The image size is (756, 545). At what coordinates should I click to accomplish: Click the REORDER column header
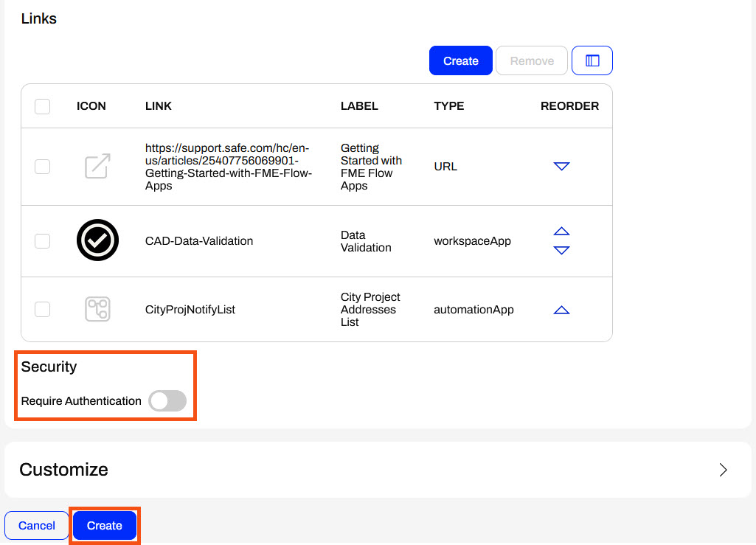[x=569, y=106]
